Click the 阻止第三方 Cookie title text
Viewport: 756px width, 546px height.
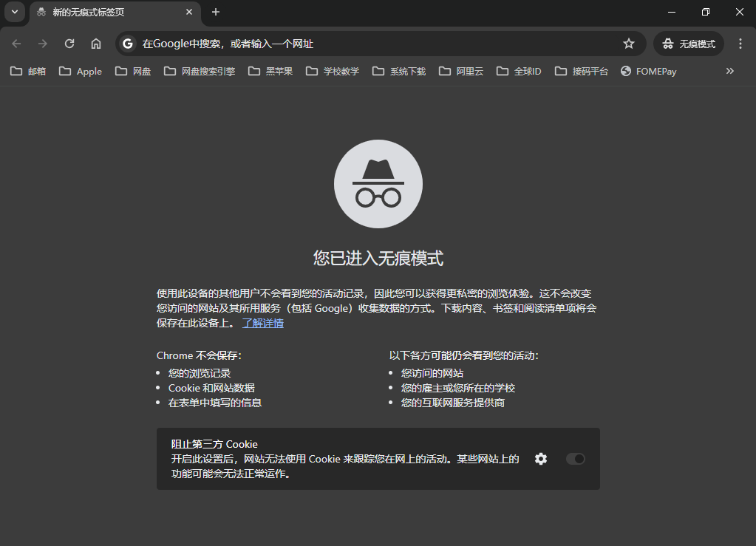(214, 444)
